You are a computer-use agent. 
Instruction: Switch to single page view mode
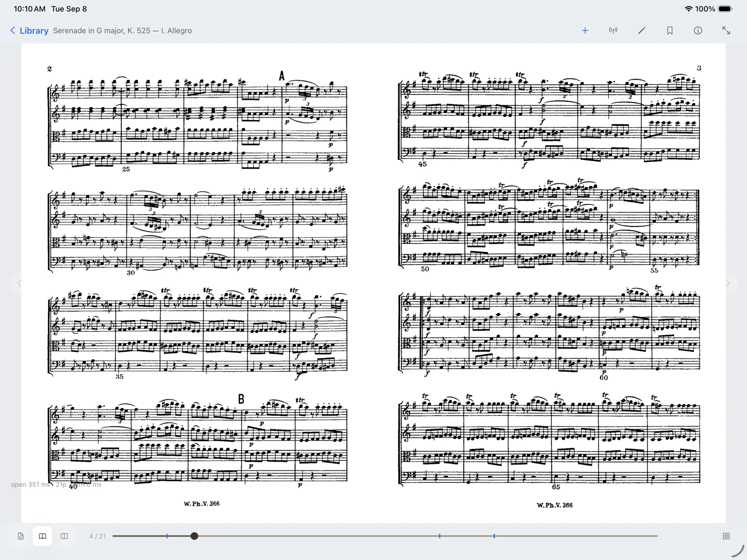click(x=21, y=536)
